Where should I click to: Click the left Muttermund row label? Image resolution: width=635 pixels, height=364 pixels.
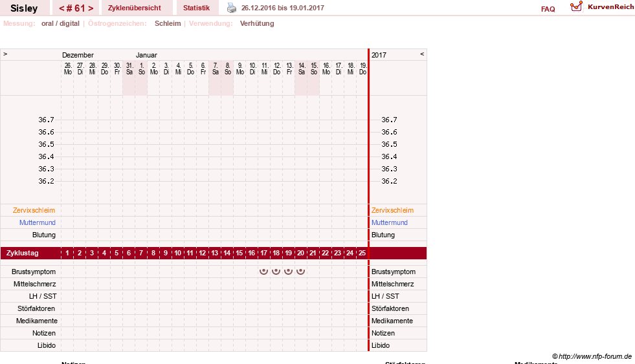(38, 222)
